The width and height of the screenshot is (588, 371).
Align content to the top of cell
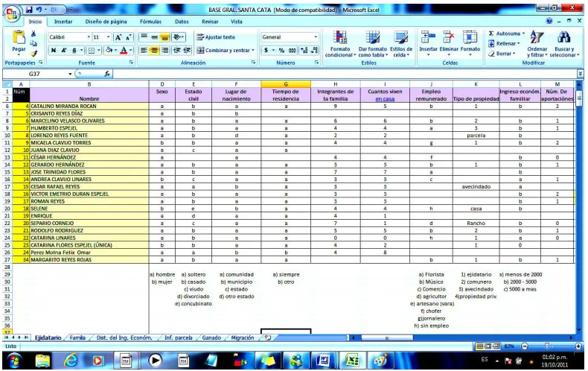(x=144, y=37)
